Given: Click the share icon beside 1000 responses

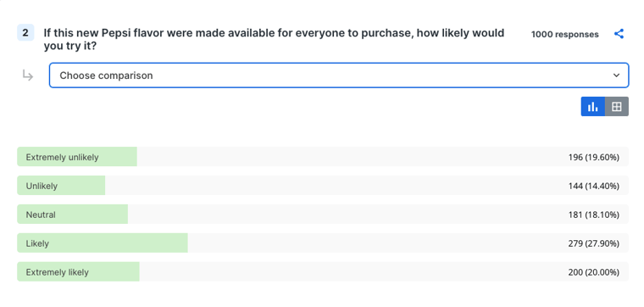Looking at the screenshot, I should point(619,34).
